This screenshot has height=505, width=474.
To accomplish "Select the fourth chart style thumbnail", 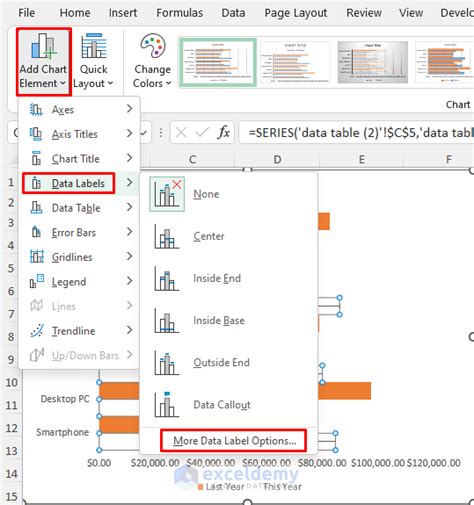I will coord(444,62).
